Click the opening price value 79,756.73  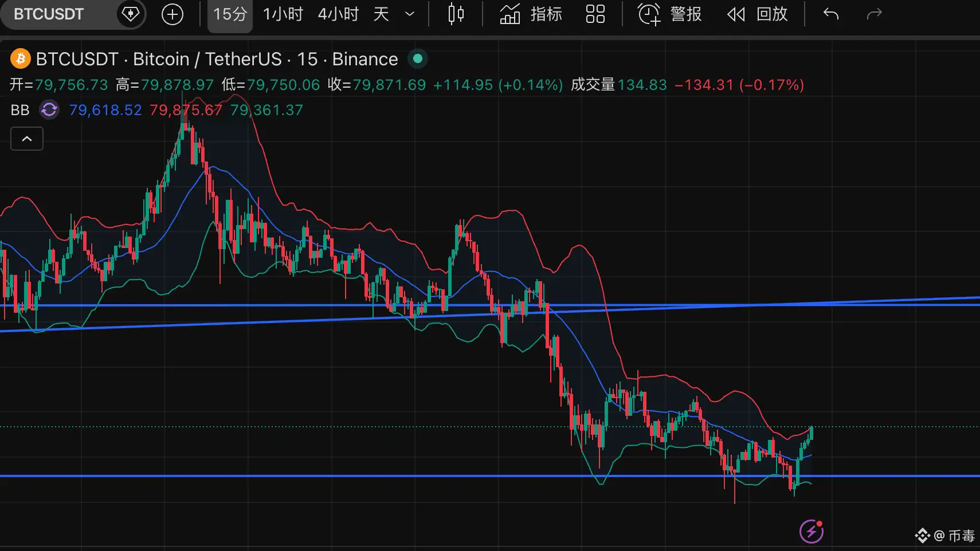click(x=71, y=85)
